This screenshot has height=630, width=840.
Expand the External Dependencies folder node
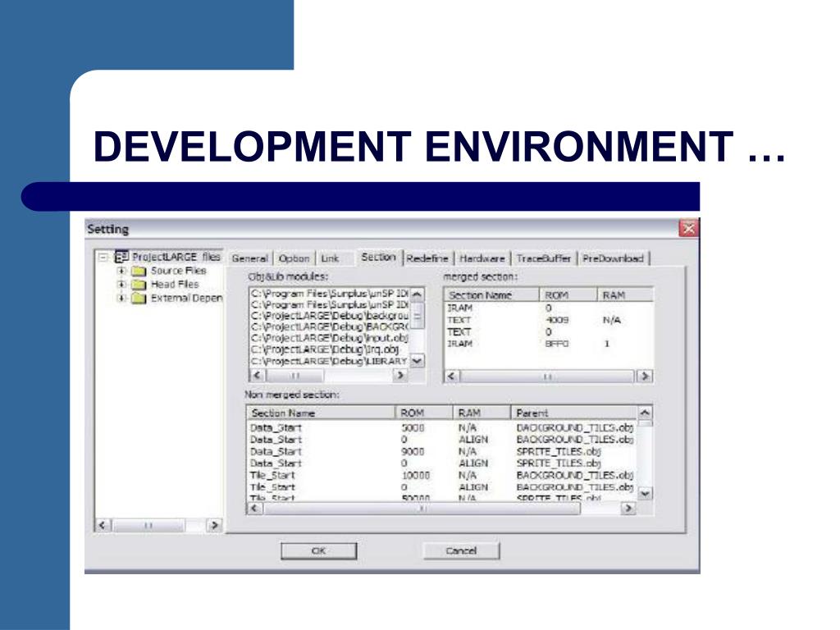coord(121,298)
